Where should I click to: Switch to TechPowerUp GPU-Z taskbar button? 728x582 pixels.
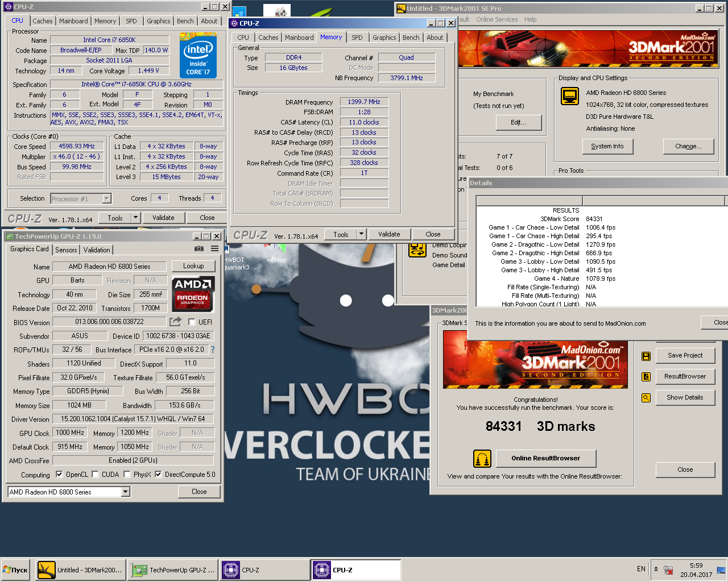tap(173, 570)
